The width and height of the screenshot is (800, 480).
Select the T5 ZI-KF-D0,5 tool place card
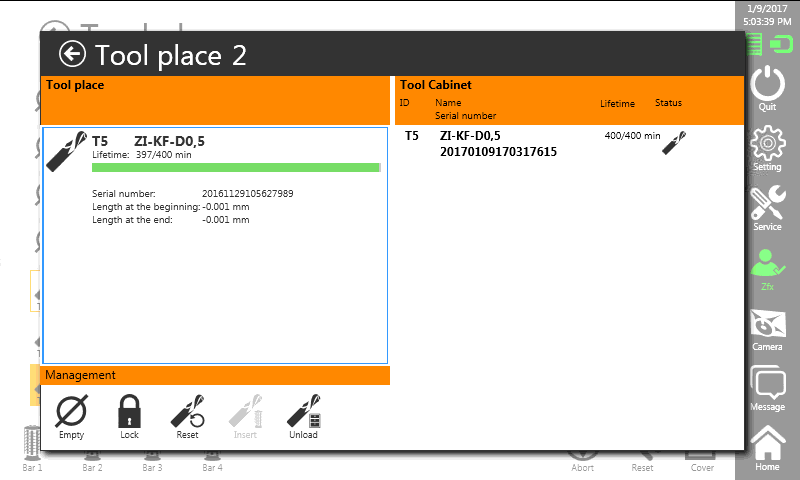tap(215, 245)
